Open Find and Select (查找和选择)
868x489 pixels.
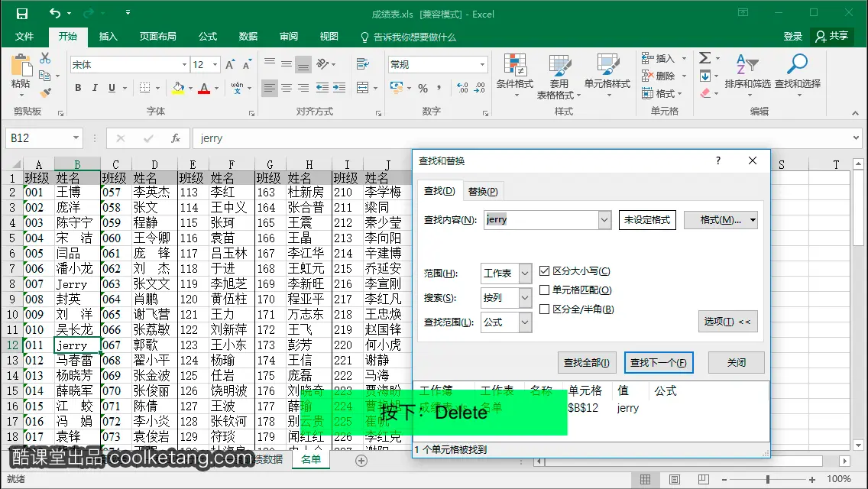click(798, 76)
